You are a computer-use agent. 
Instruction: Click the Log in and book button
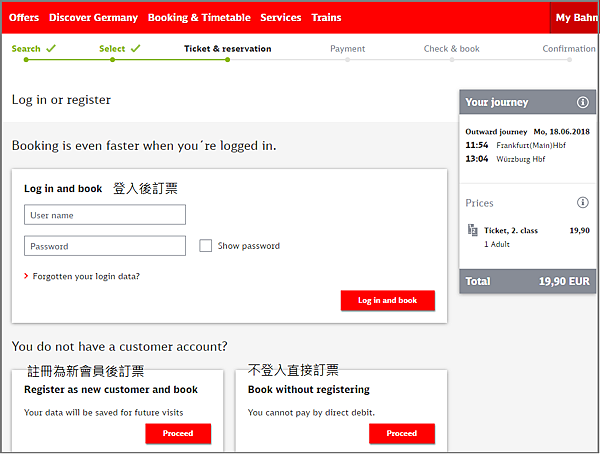point(388,300)
